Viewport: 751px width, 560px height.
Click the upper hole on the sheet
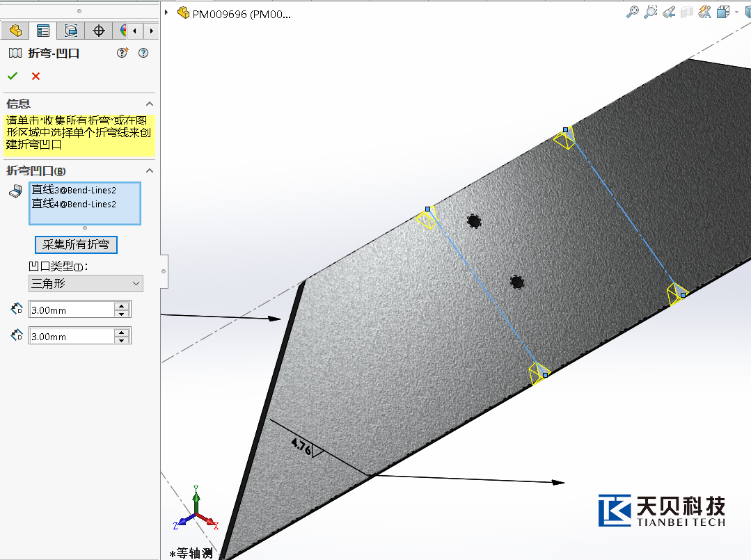click(x=474, y=221)
